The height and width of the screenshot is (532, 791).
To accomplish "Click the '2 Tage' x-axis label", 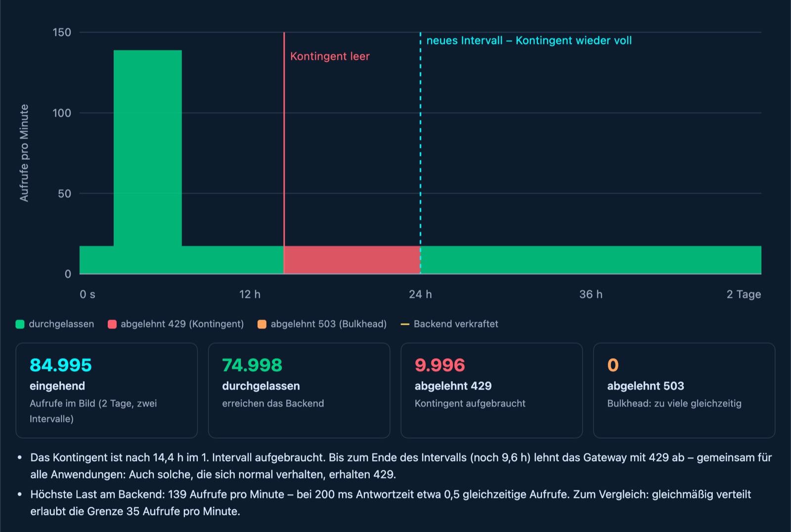I will [744, 294].
